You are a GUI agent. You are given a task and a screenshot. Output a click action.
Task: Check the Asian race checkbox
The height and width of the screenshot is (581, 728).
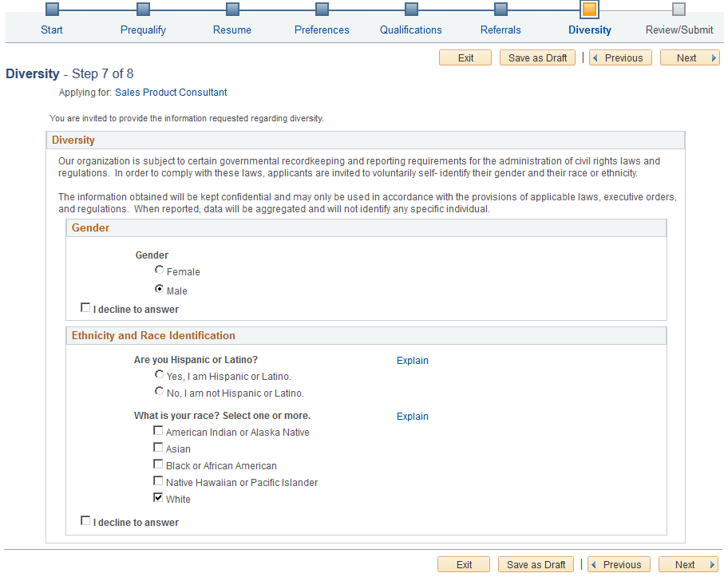click(x=158, y=447)
